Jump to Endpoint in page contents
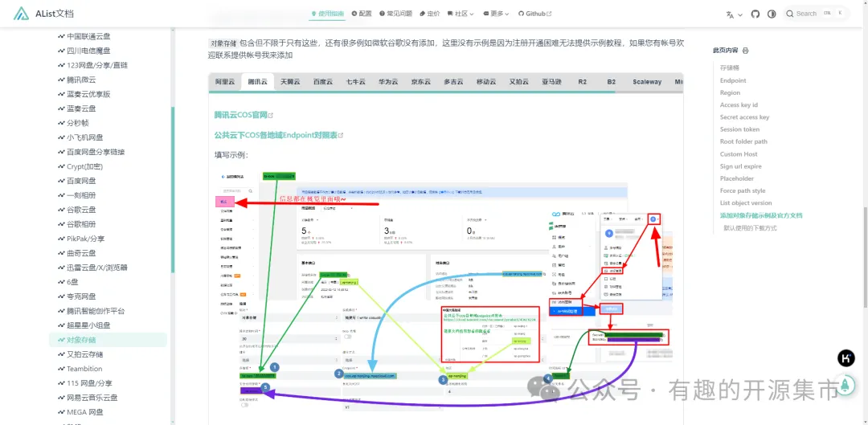This screenshot has height=425, width=868. tap(733, 80)
